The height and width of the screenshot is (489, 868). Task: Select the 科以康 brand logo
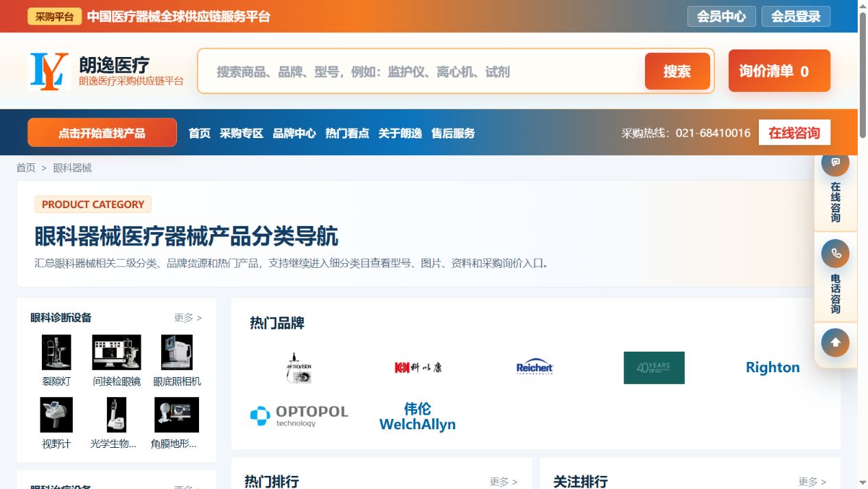(x=418, y=367)
